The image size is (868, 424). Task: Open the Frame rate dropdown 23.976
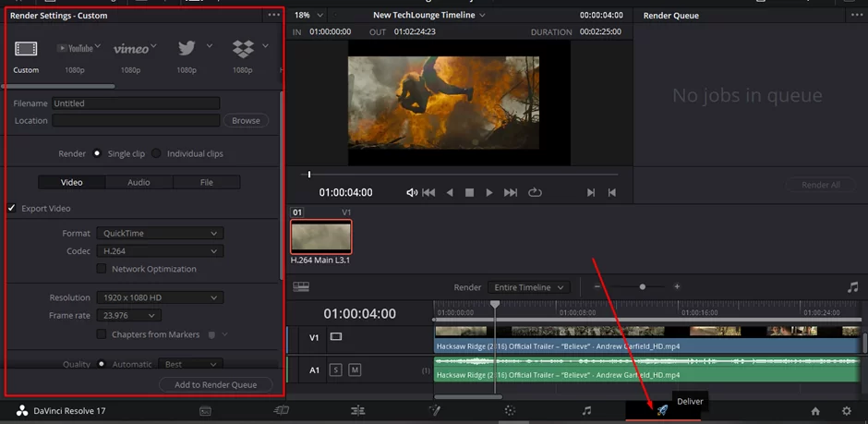(129, 315)
